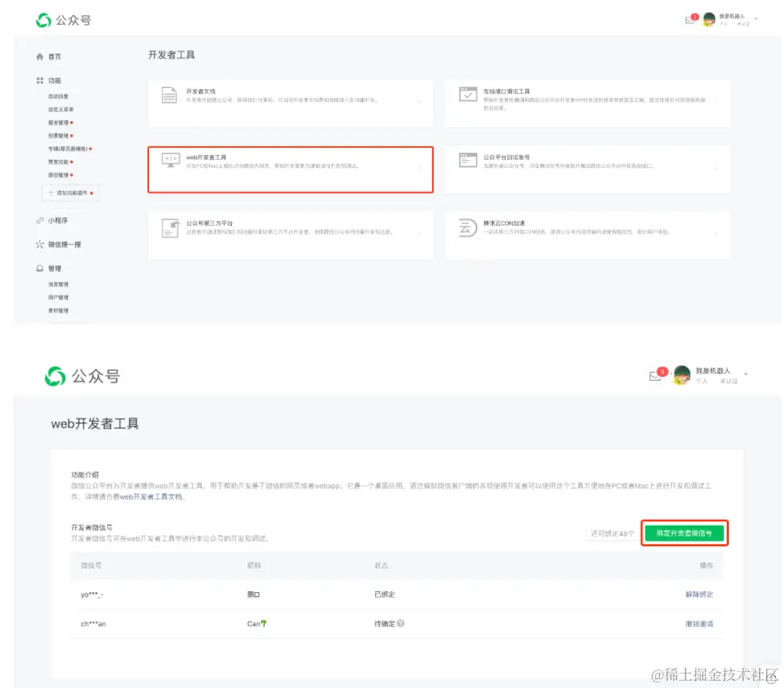Click the 已绑定 status cell
The width and height of the screenshot is (784, 688).
click(385, 594)
